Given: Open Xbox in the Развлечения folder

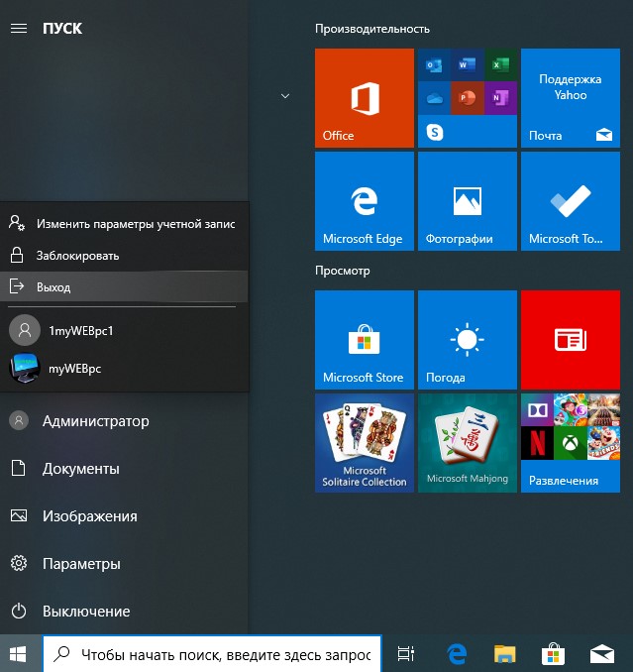Looking at the screenshot, I should [x=570, y=443].
